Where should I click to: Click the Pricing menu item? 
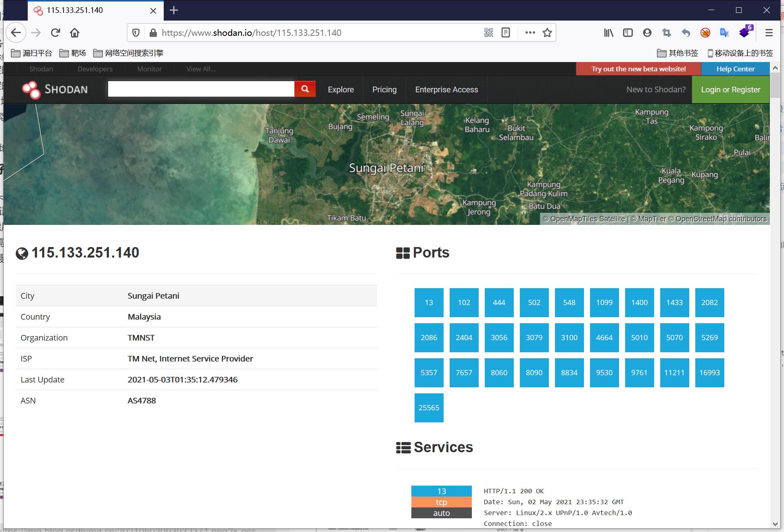[384, 89]
